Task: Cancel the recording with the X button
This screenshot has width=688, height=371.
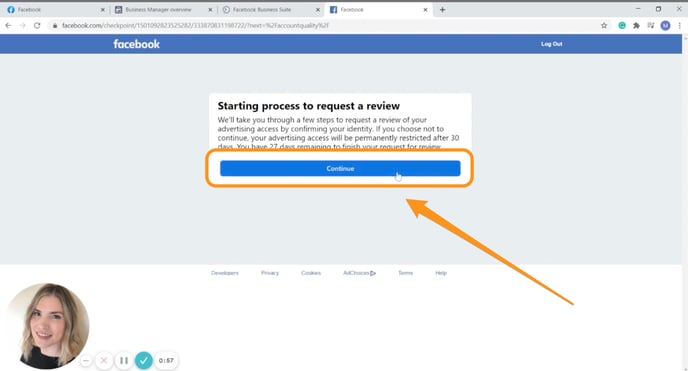Action: 104,360
